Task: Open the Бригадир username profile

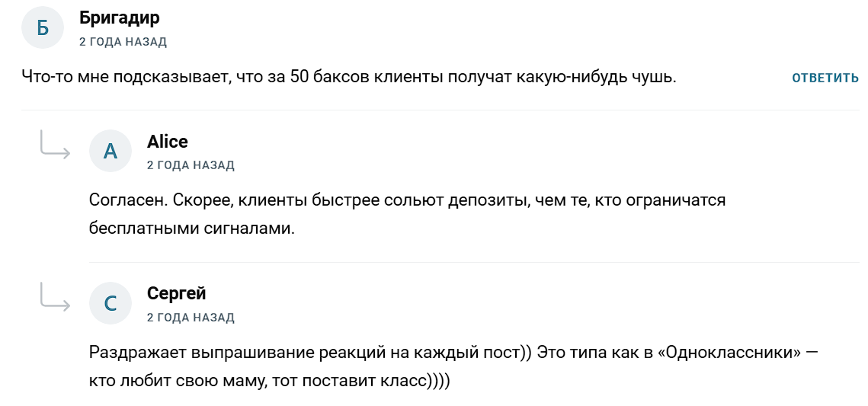Action: point(119,18)
